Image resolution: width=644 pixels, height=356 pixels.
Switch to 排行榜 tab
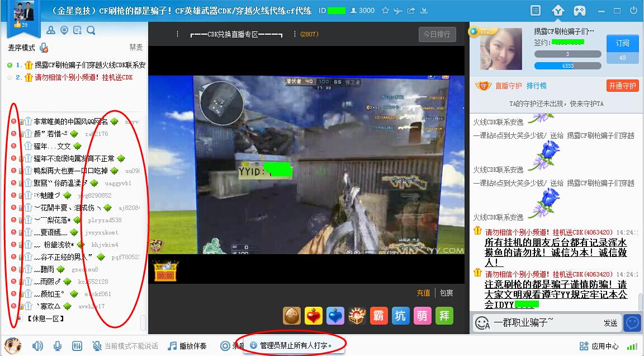tap(537, 86)
